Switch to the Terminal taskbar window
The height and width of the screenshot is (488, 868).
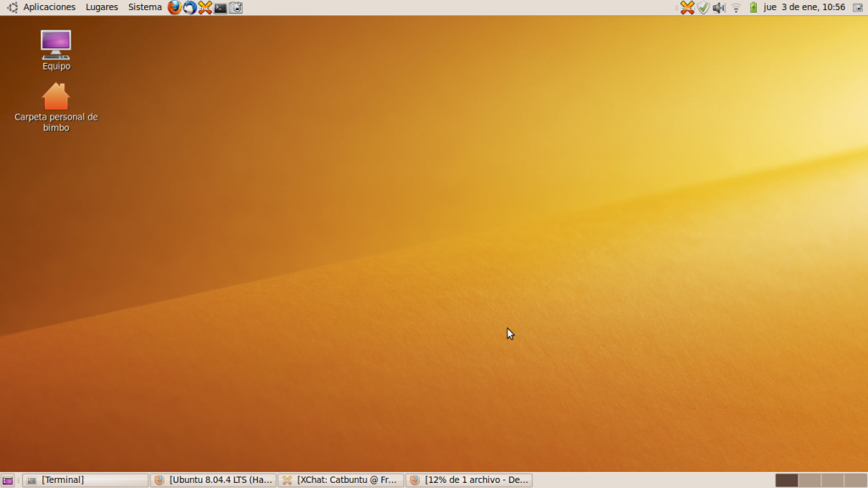pyautogui.click(x=85, y=480)
